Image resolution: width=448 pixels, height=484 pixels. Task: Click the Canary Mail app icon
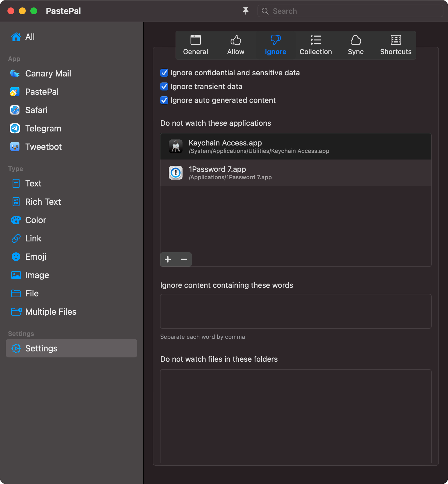point(15,73)
